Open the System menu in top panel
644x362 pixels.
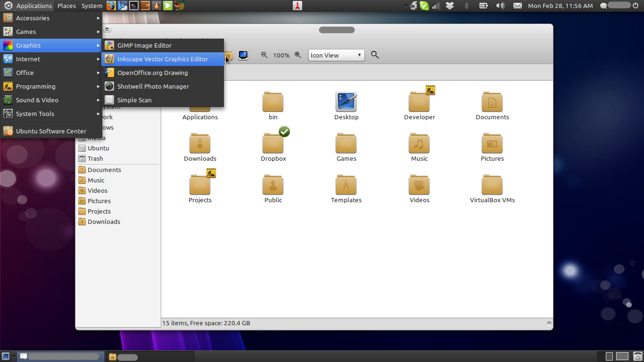point(91,6)
